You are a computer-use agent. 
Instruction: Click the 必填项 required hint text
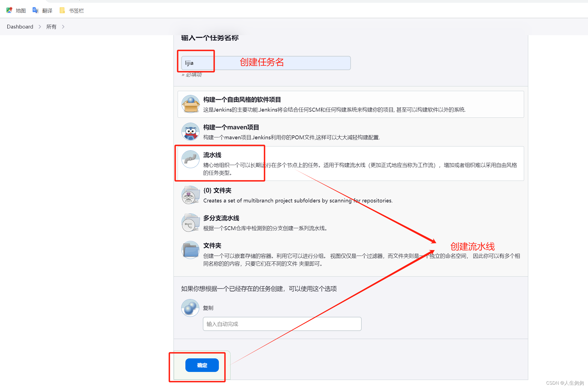[x=192, y=74]
